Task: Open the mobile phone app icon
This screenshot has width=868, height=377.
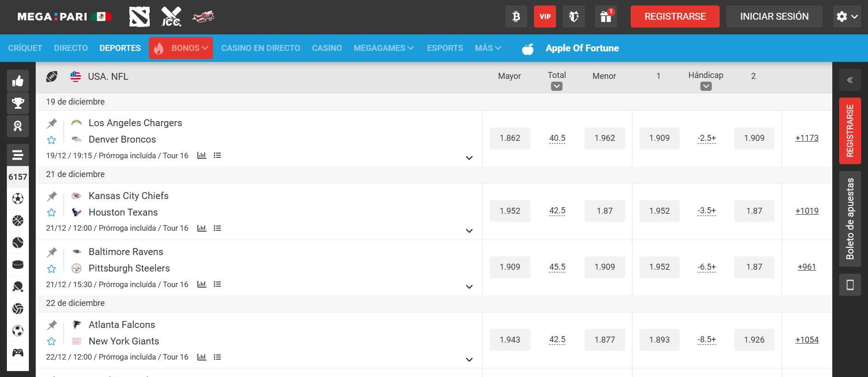Action: [850, 285]
